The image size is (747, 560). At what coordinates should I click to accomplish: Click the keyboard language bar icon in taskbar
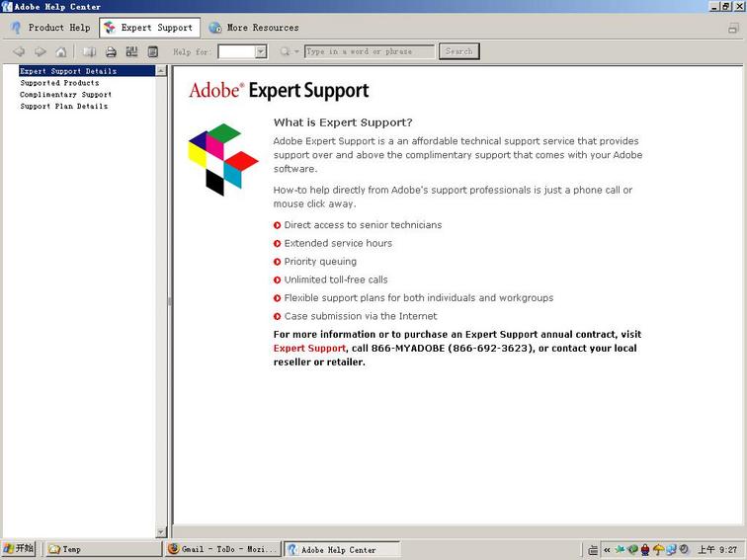[593, 550]
